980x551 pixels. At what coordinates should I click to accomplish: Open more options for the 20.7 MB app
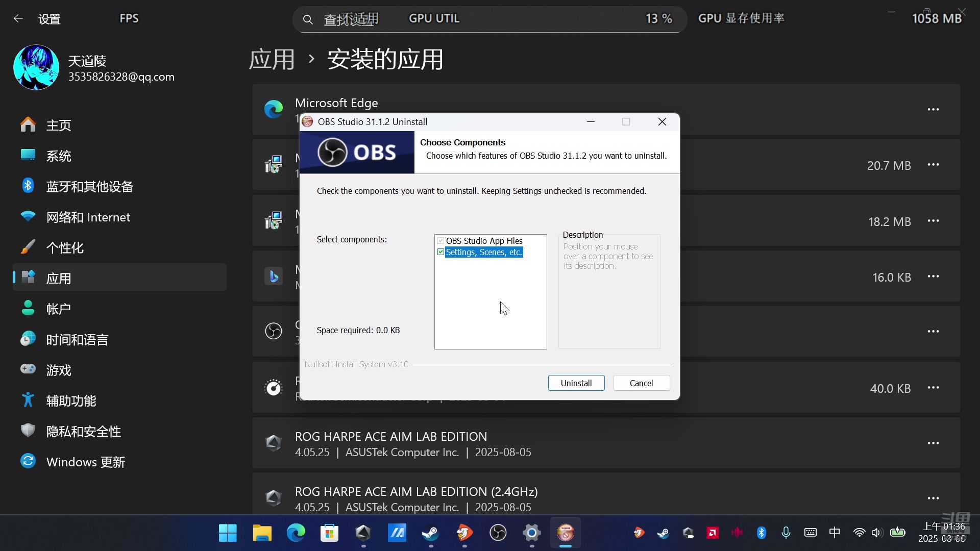[x=933, y=165]
